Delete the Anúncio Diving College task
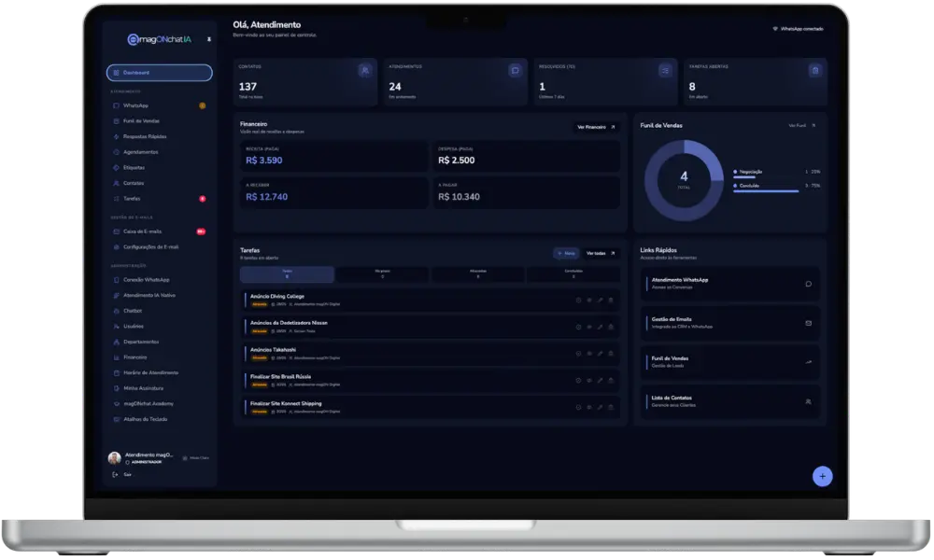The height and width of the screenshot is (560, 934). click(611, 300)
